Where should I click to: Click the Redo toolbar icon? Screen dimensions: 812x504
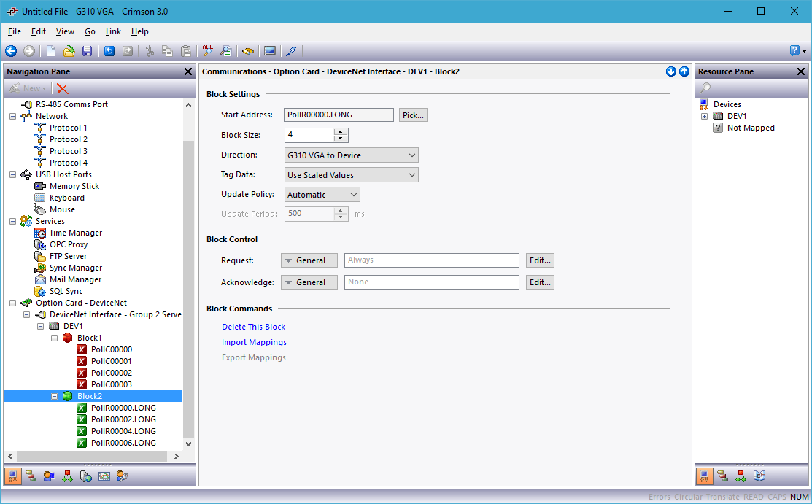[128, 51]
